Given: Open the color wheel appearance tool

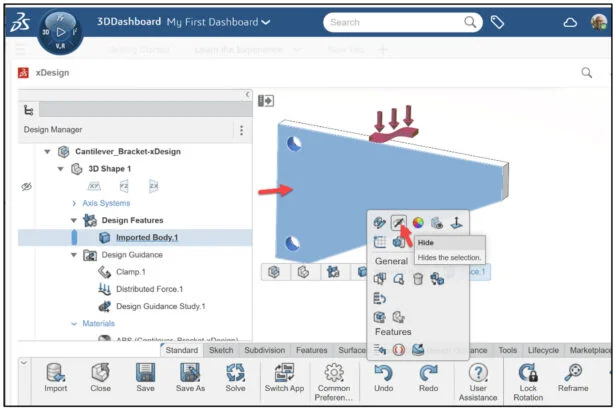Looking at the screenshot, I should click(x=418, y=223).
